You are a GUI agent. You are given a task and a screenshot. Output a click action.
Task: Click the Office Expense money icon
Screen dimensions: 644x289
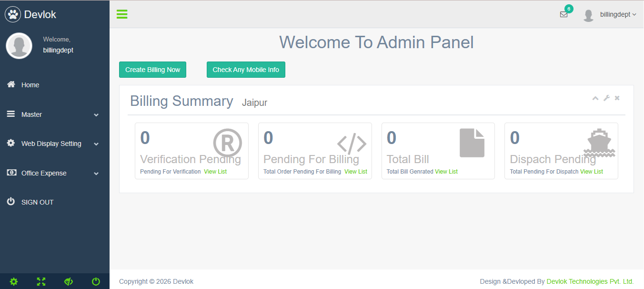[x=11, y=173]
